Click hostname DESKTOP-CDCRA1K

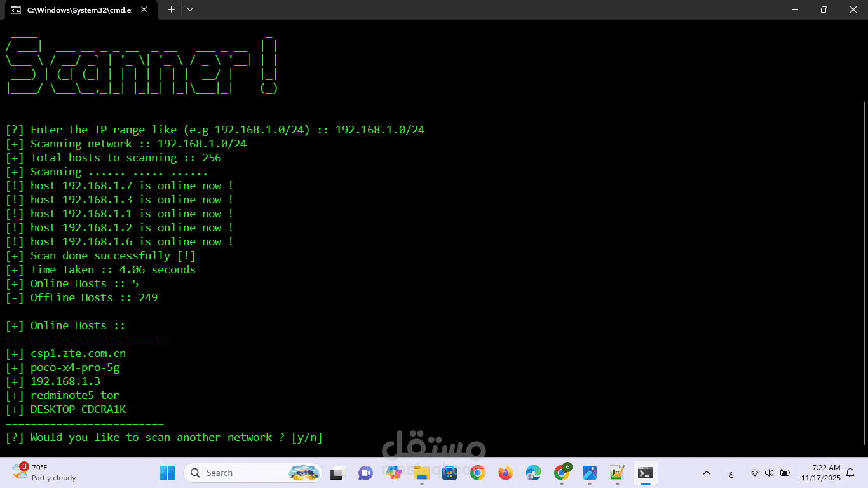click(x=78, y=409)
